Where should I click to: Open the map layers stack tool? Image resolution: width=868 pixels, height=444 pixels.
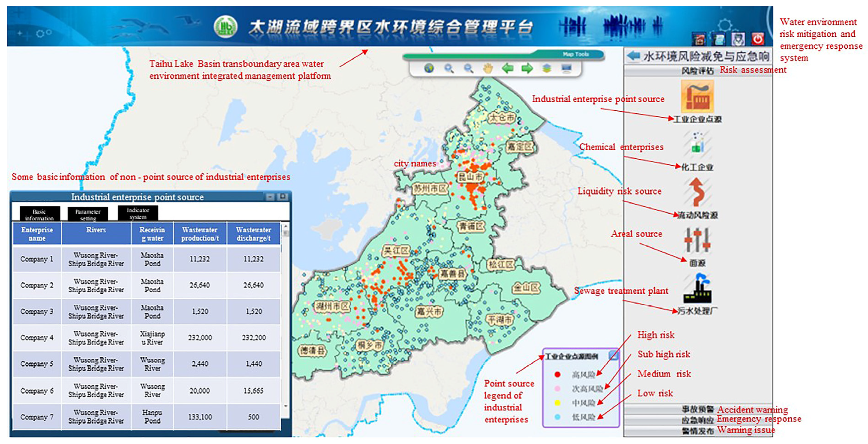(x=546, y=69)
